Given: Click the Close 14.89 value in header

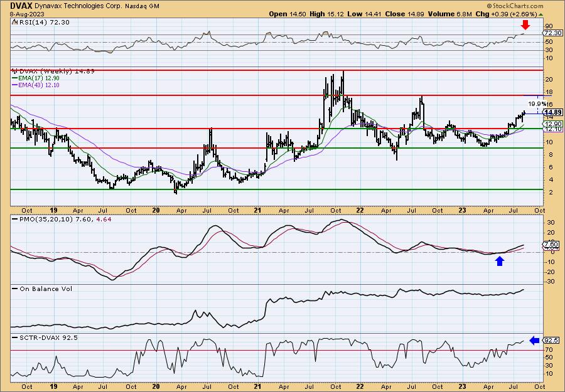Looking at the screenshot, I should 405,14.
